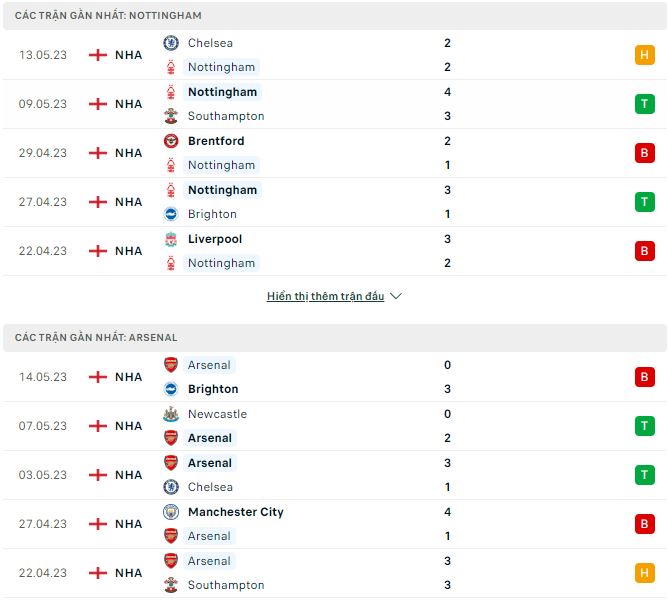Viewport: 668px width, 601px height.
Task: Select the Arsenal vs Chelsea 03.05.23 match row
Action: coord(334,475)
